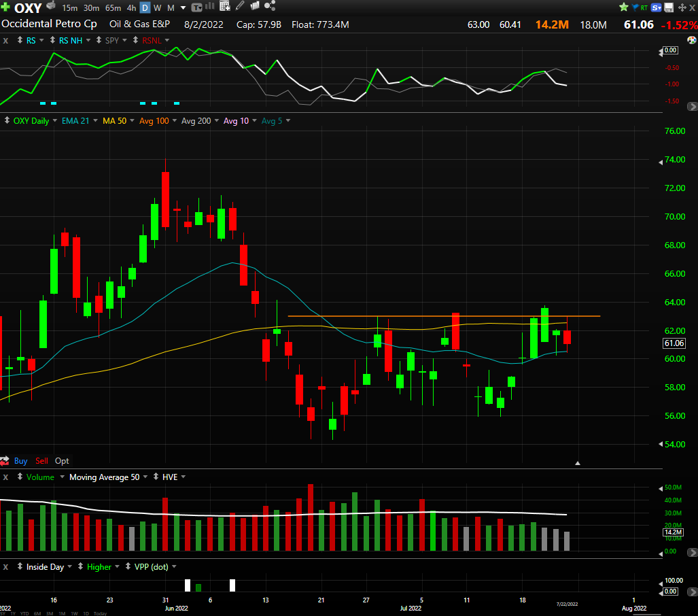Select the W weekly timeframe
The height and width of the screenshot is (616, 698).
pyautogui.click(x=158, y=8)
